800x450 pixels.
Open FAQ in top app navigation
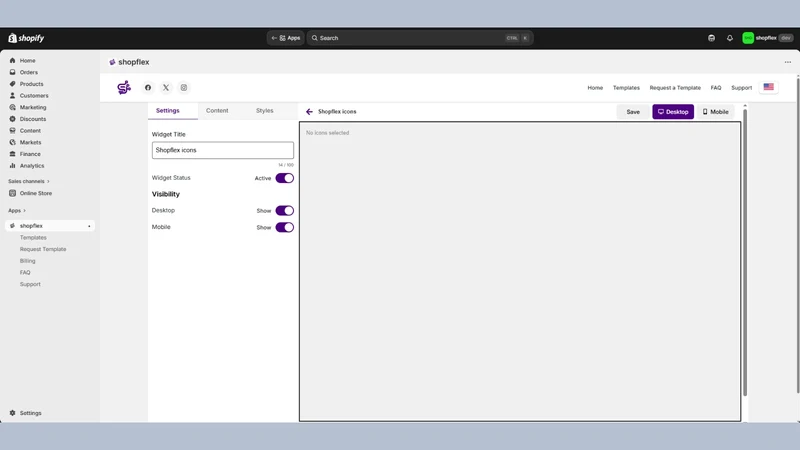(716, 88)
